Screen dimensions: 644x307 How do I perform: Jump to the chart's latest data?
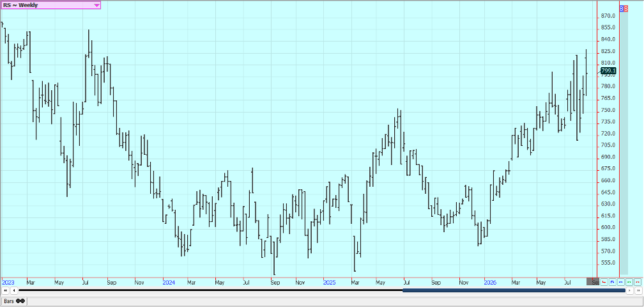(x=638, y=290)
